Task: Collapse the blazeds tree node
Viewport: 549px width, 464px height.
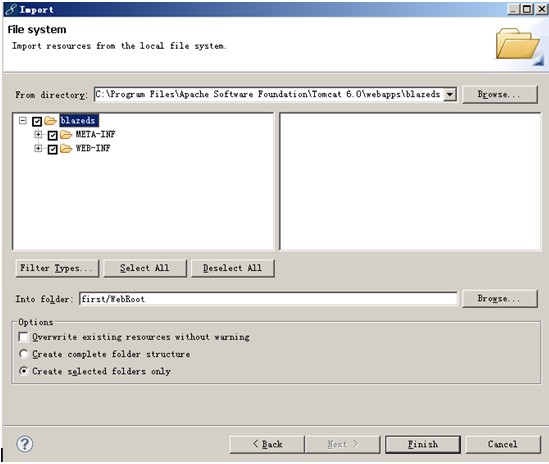Action: (23, 121)
